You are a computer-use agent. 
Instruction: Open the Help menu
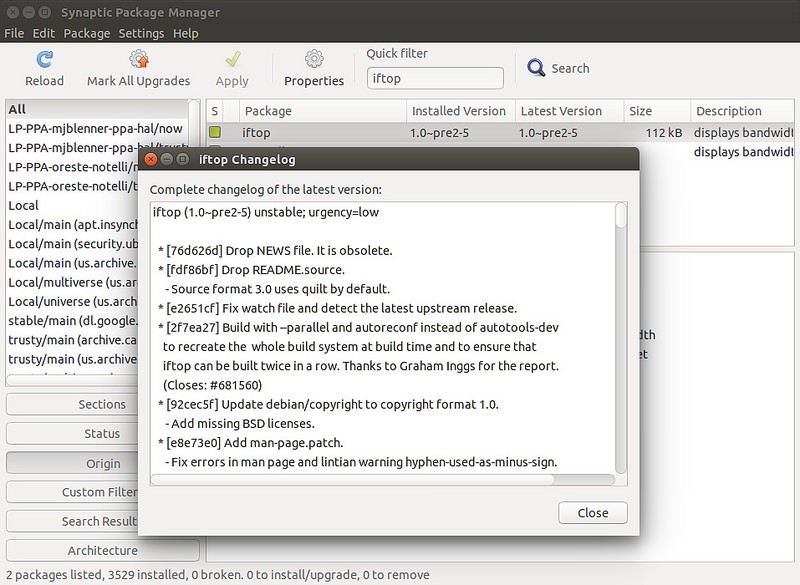tap(185, 33)
